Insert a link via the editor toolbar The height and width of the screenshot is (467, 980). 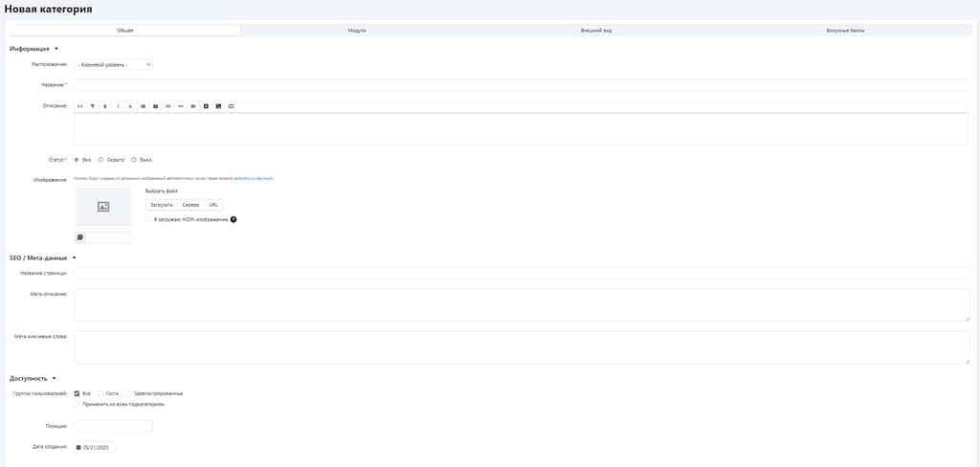[167, 106]
